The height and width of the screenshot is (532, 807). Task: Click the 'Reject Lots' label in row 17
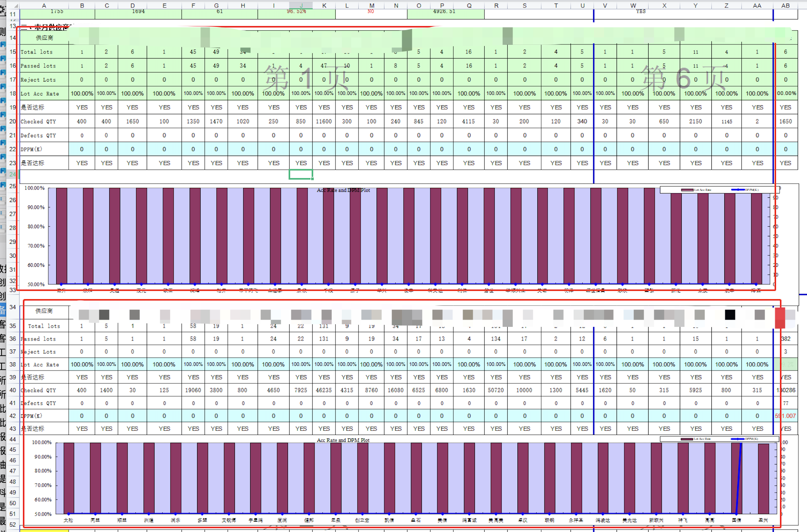coord(38,80)
